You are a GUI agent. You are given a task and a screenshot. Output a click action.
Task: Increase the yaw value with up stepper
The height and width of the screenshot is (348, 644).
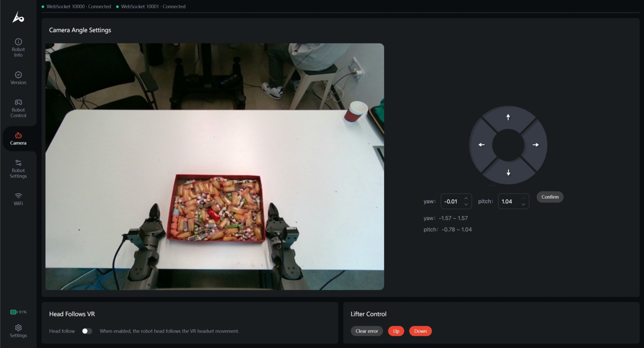(x=466, y=198)
